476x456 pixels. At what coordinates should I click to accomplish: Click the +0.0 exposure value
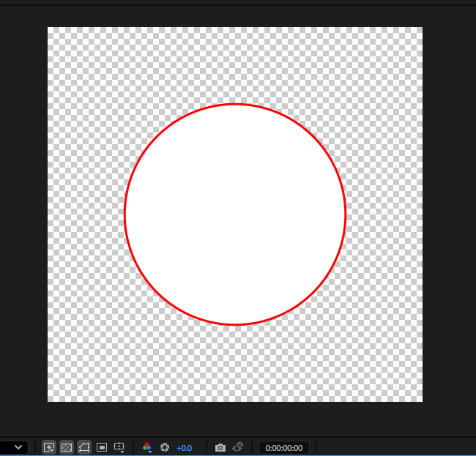(184, 447)
